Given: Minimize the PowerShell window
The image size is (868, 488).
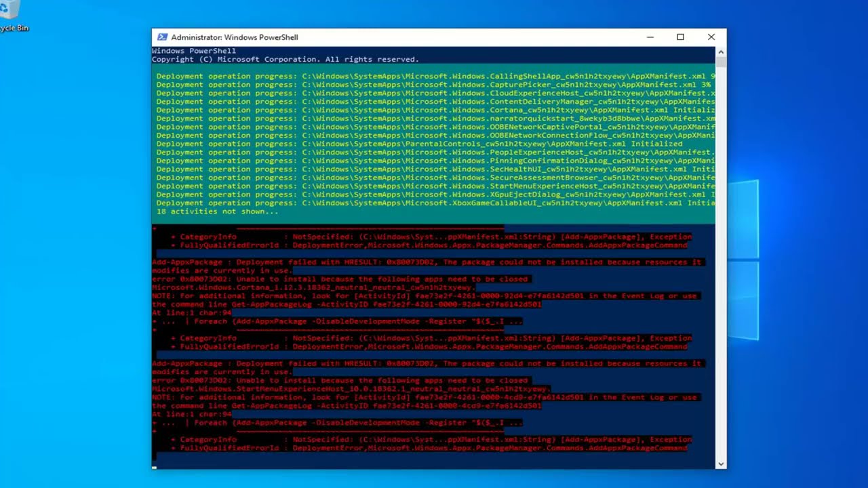Looking at the screenshot, I should coord(650,37).
